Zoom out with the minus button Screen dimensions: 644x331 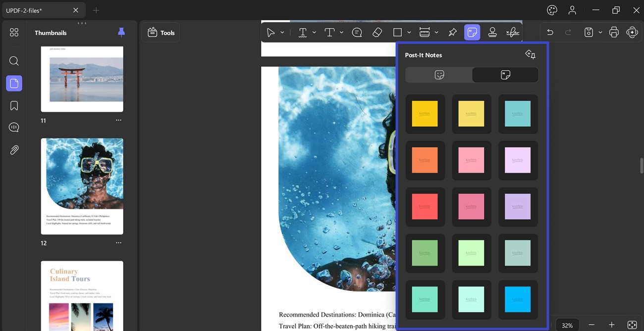591,325
